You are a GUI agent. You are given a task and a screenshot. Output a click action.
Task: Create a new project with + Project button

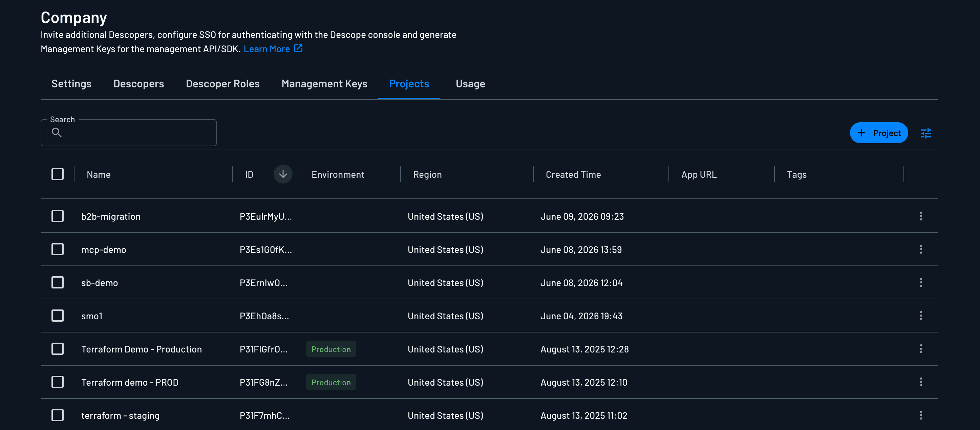879,133
